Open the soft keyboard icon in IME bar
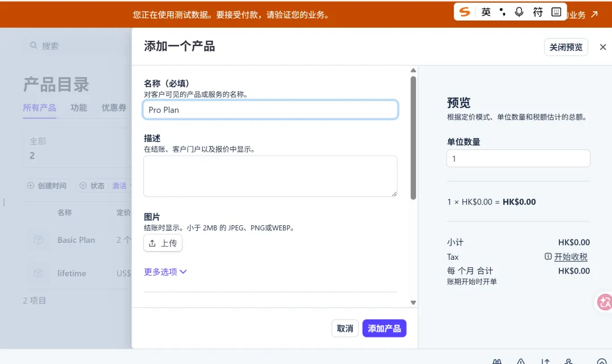The height and width of the screenshot is (364, 612). click(556, 12)
